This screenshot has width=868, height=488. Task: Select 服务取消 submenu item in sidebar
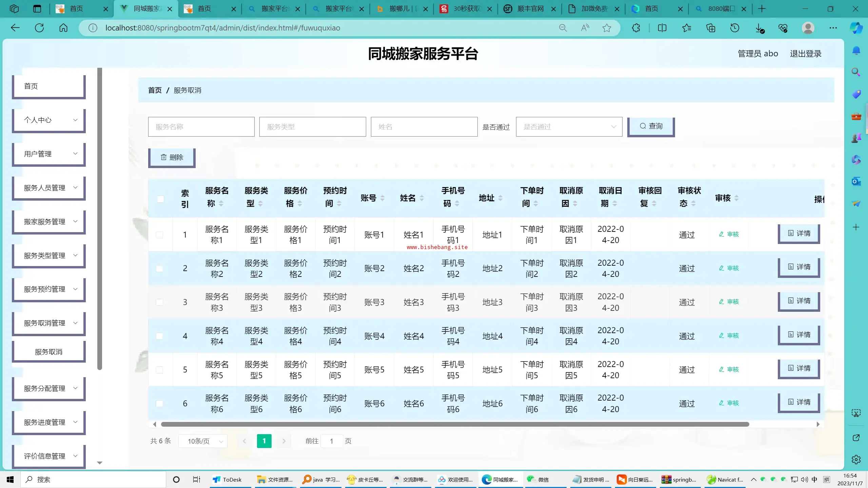48,352
